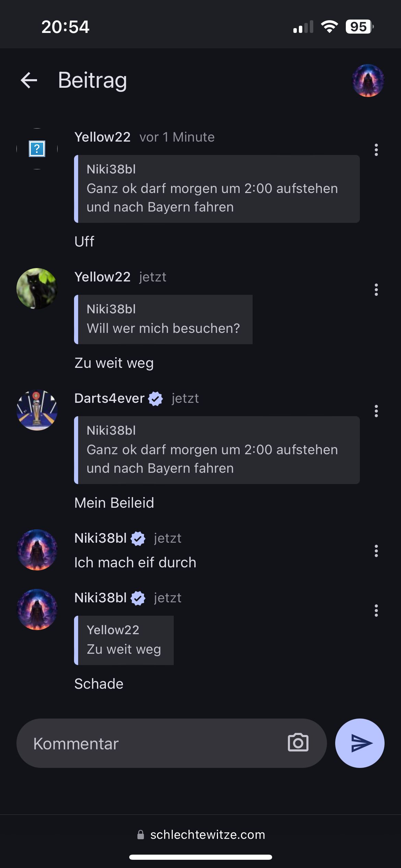This screenshot has height=868, width=401.
Task: Open options for "Zu weit weg" comment
Action: (x=376, y=290)
